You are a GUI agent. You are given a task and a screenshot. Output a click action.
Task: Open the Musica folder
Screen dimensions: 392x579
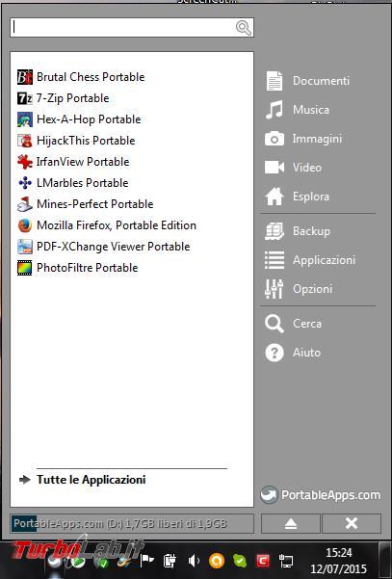[x=298, y=110]
